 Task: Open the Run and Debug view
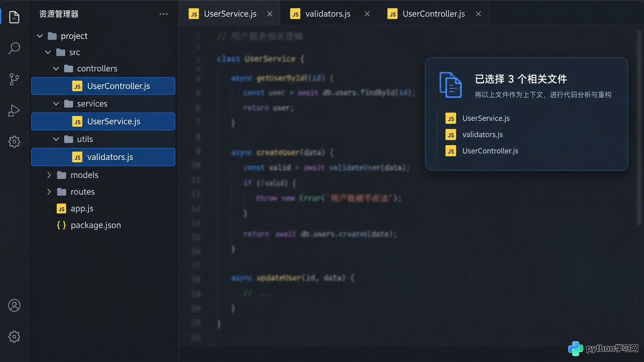click(x=14, y=110)
